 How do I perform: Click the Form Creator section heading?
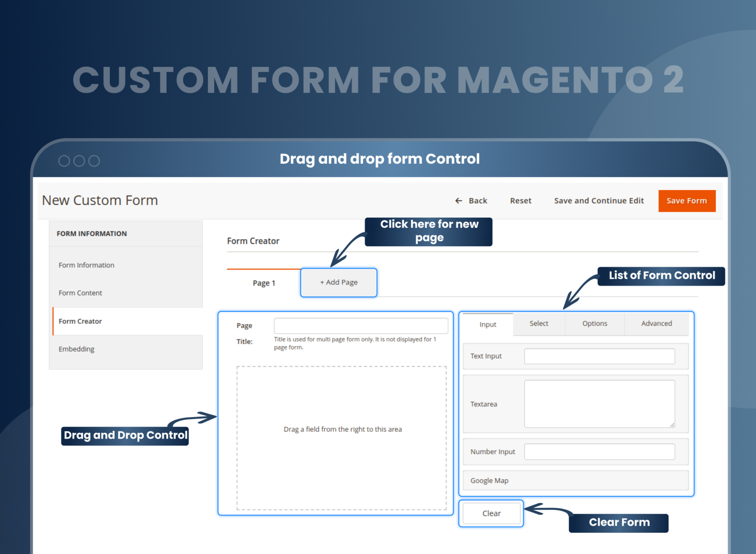point(253,241)
